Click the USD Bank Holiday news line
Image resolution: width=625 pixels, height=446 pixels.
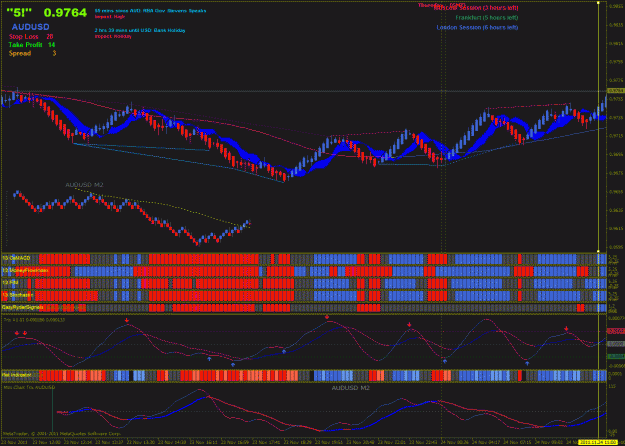pos(140,30)
